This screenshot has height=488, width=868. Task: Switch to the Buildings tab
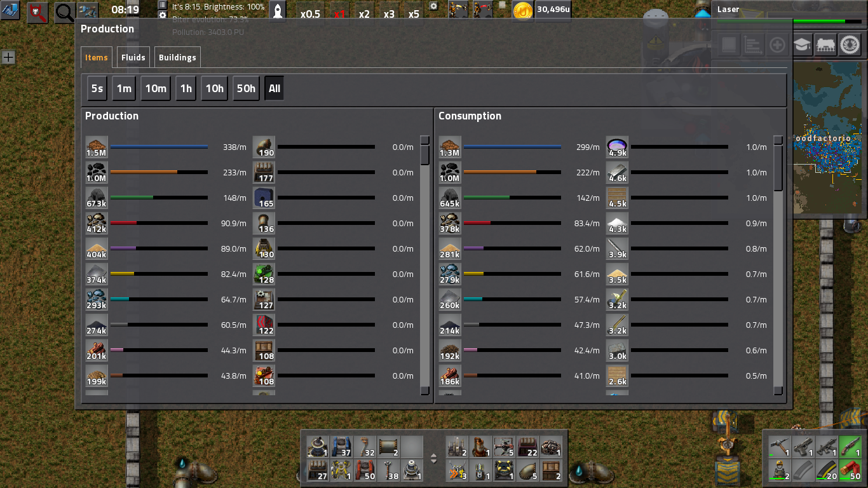[177, 57]
